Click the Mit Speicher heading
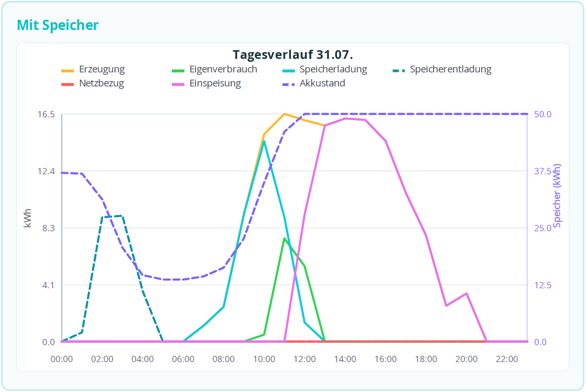586x392 pixels. pyautogui.click(x=57, y=25)
